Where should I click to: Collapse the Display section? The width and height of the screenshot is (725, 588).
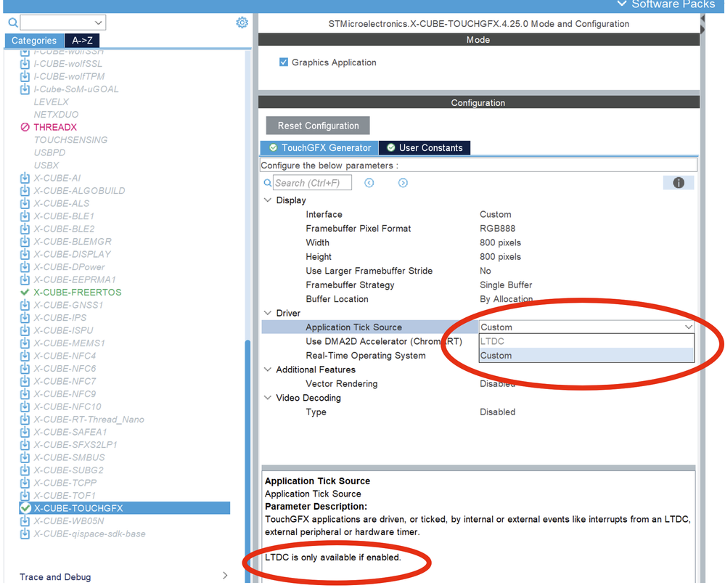point(267,200)
